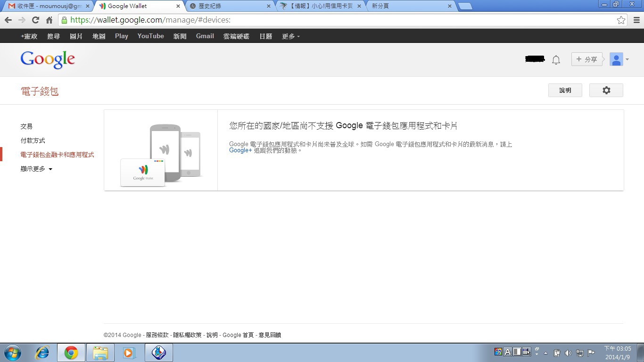This screenshot has width=644, height=362.
Task: Open the settings gear button
Action: (606, 90)
